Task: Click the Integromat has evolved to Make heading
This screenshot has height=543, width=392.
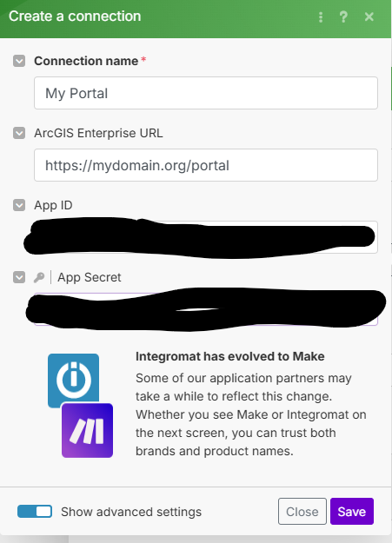Action: click(230, 356)
